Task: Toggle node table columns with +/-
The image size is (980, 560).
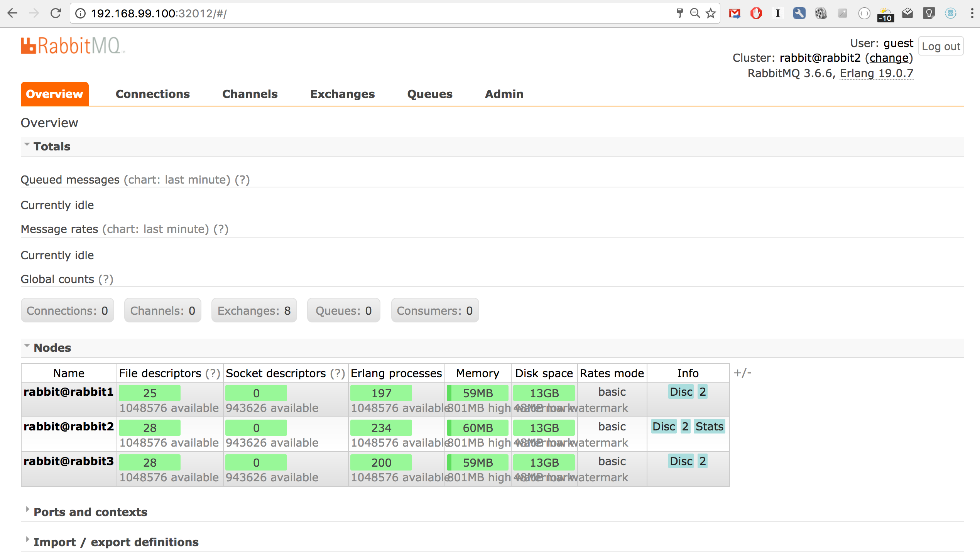Action: tap(742, 373)
